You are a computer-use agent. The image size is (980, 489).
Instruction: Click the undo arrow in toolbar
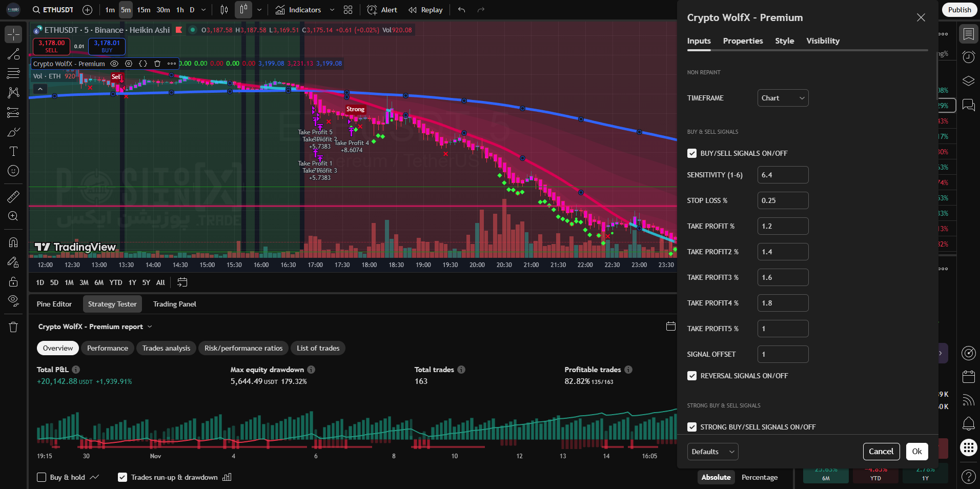pyautogui.click(x=462, y=10)
